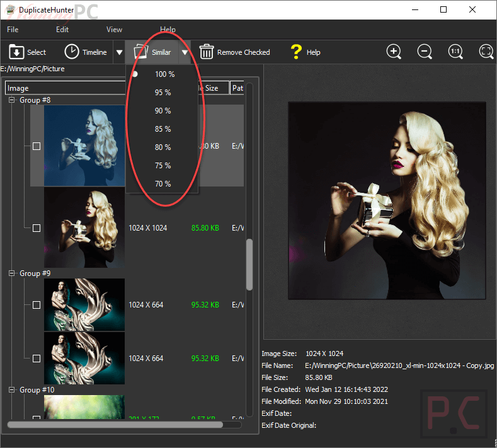
Task: Select the dark blonde woman thumbnail in Group #8
Action: pyautogui.click(x=84, y=227)
